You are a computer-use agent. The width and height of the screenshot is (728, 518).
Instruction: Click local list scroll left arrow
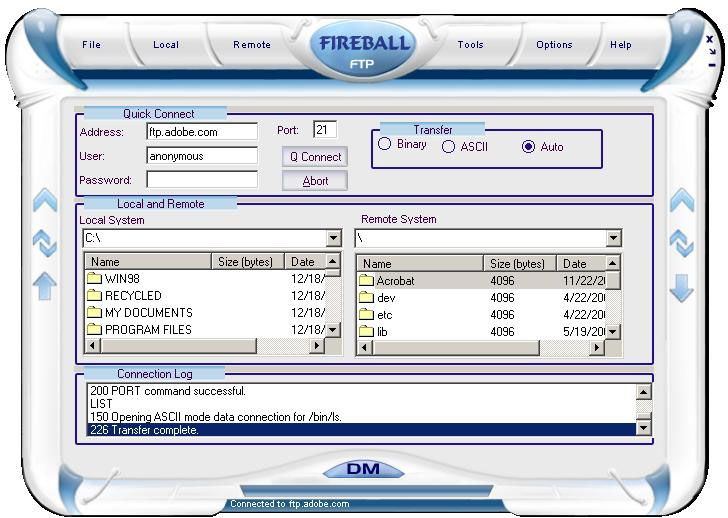point(93,346)
